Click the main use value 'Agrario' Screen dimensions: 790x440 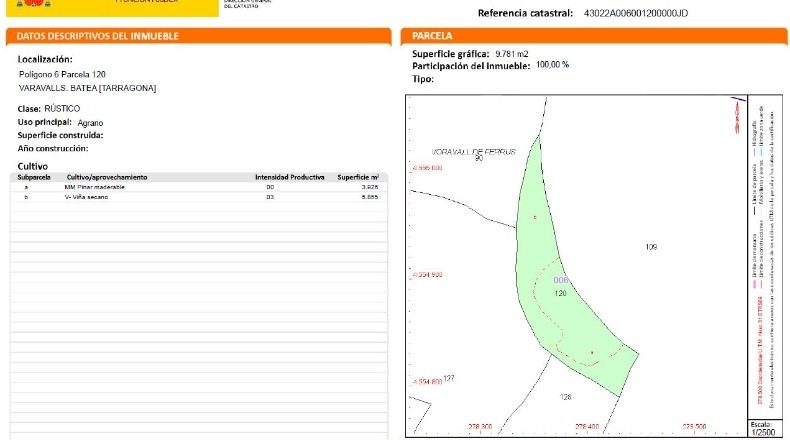click(90, 122)
